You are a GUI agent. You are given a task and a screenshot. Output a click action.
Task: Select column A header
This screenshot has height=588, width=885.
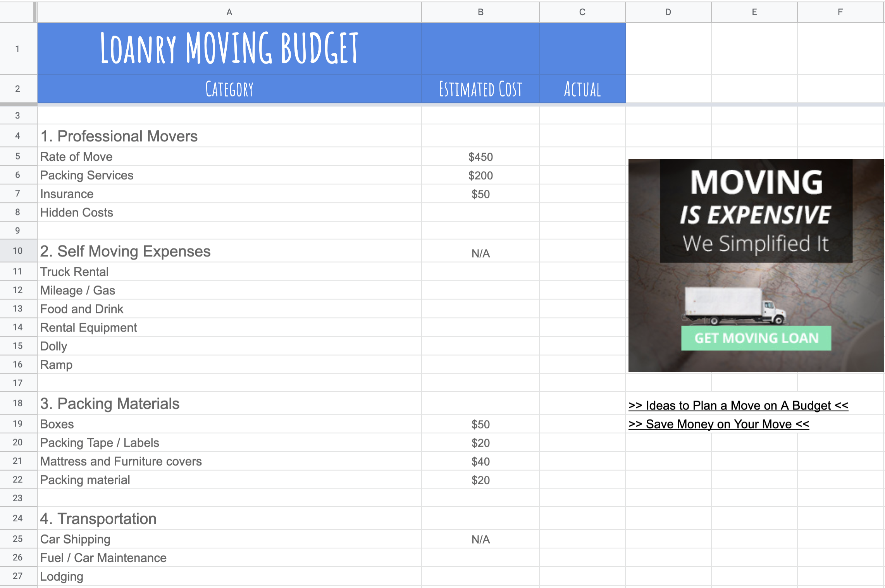point(229,12)
